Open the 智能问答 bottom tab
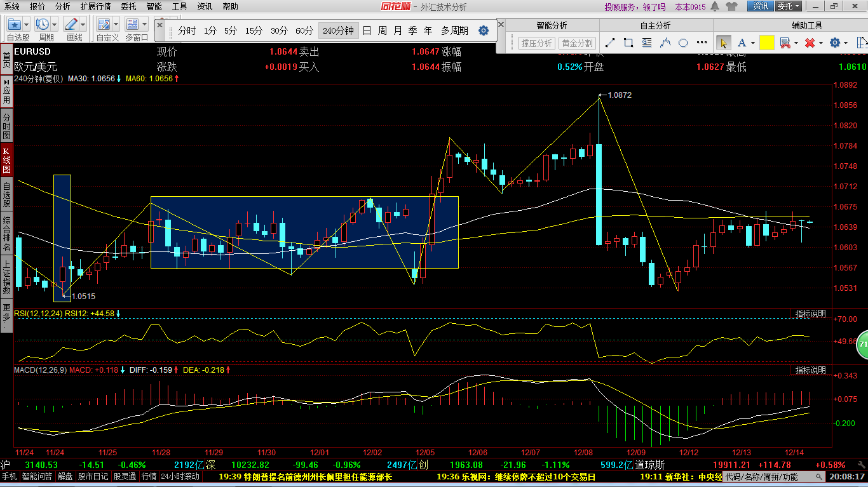 click(37, 476)
